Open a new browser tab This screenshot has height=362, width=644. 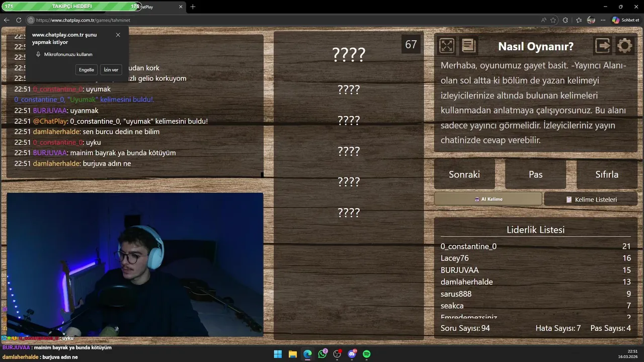[193, 7]
